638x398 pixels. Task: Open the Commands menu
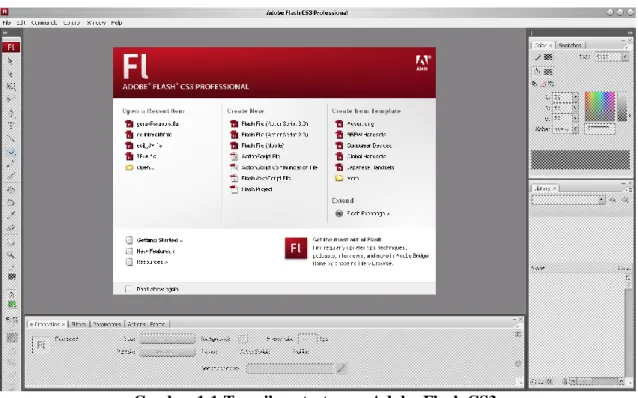tap(44, 23)
